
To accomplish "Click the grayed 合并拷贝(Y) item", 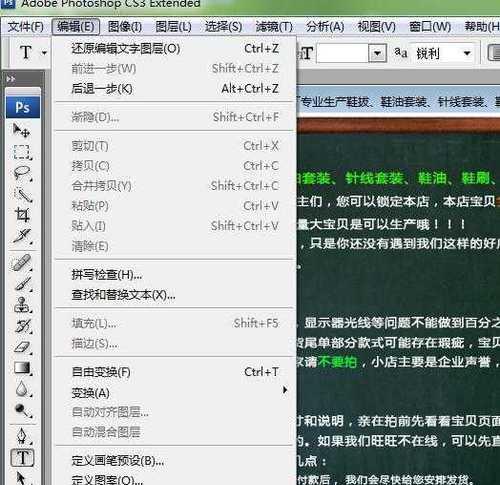I will pos(175,186).
